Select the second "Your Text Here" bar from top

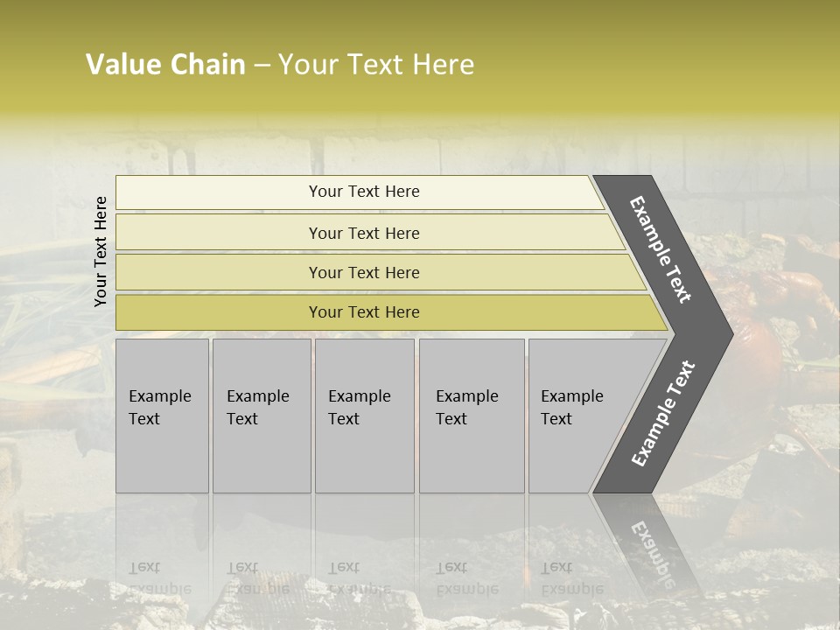click(364, 233)
